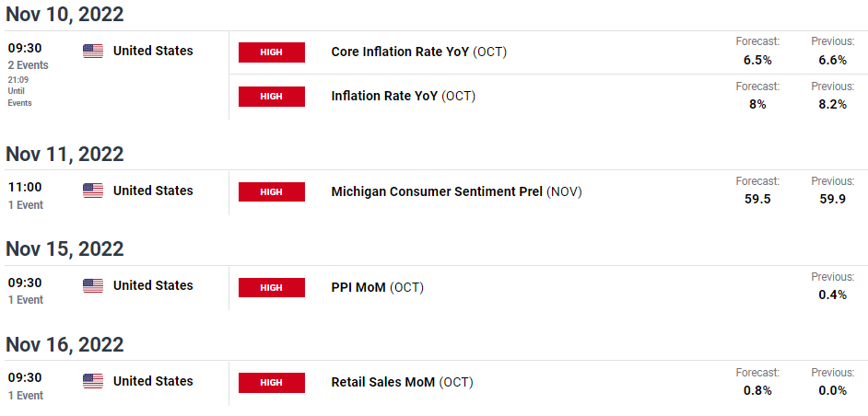Click 6.5% forecast value for Core Inflation
This screenshot has height=416, width=868.
tap(757, 60)
